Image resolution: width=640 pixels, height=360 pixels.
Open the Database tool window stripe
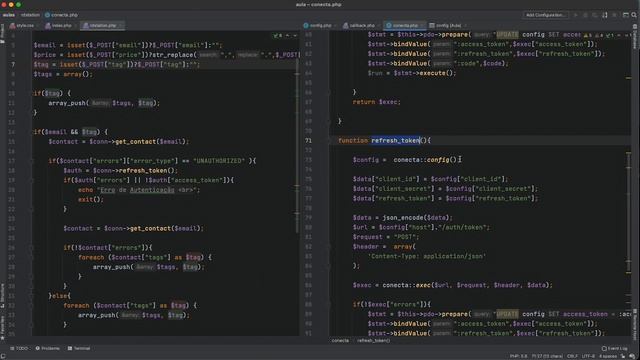635,35
